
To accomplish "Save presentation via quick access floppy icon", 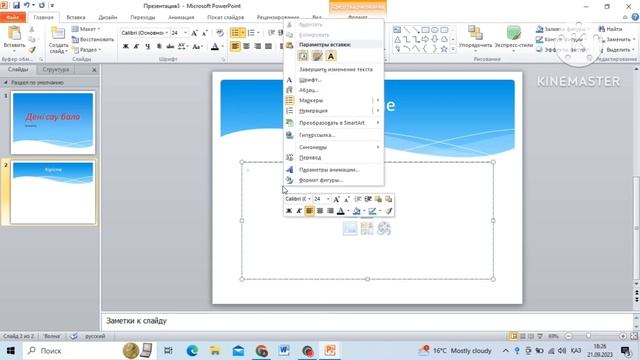I will pyautogui.click(x=16, y=5).
